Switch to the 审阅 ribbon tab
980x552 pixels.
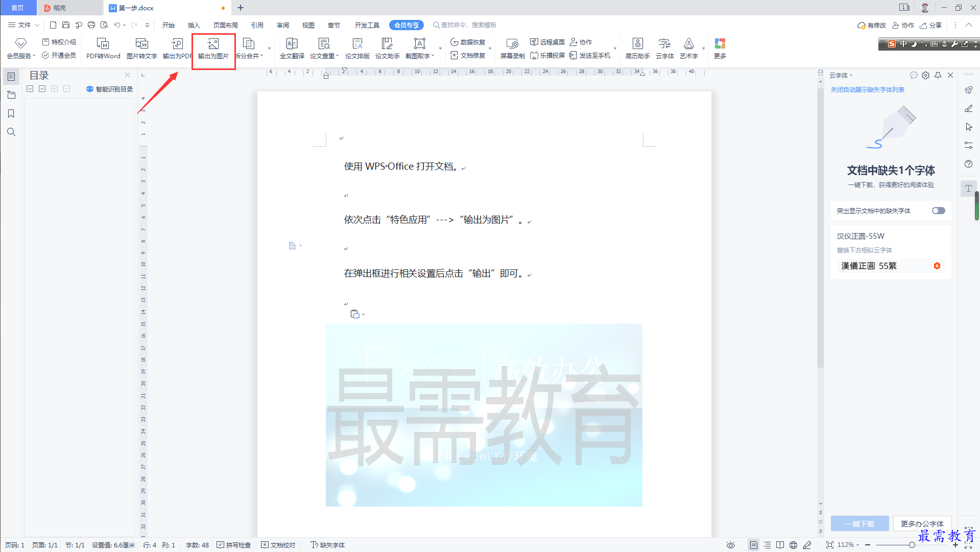click(x=283, y=25)
